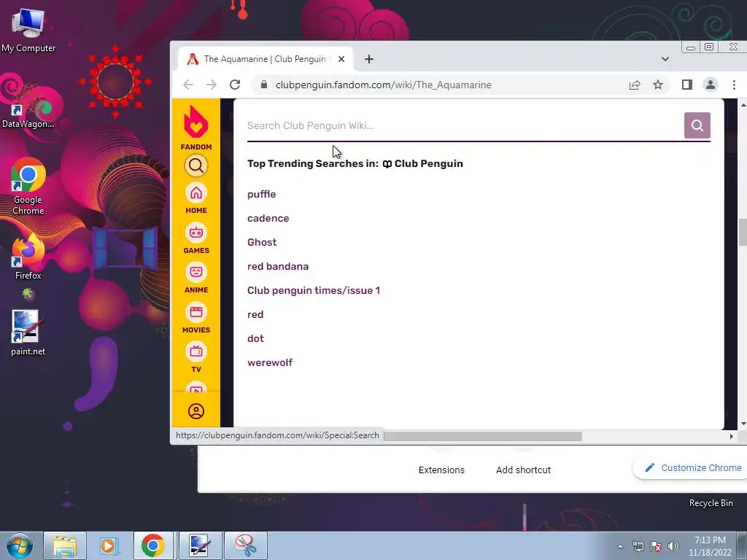Open the Fandom sidebar search icon
Screen dimensions: 747x560
coord(196,166)
